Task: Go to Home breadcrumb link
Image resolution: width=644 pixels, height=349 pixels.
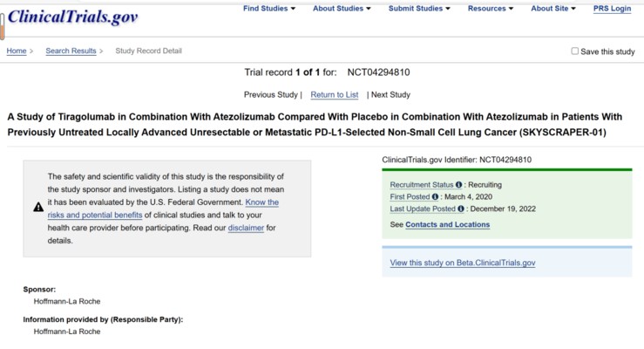Action: pyautogui.click(x=17, y=51)
